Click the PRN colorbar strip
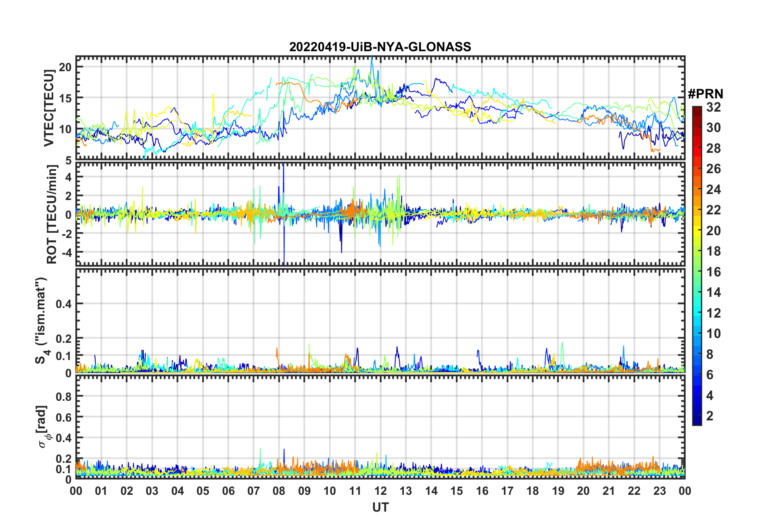 pyautogui.click(x=697, y=266)
